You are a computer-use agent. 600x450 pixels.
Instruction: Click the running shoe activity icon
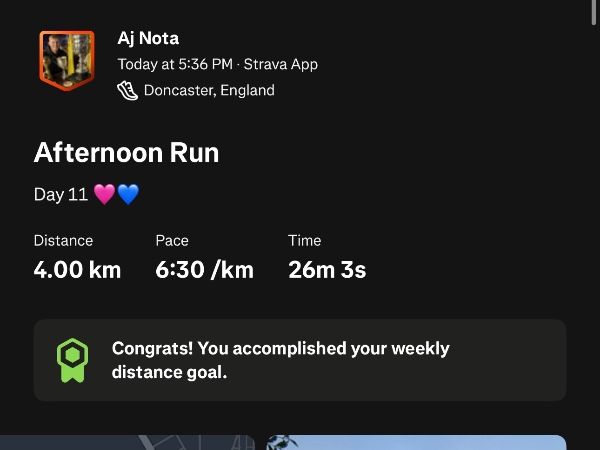point(127,90)
